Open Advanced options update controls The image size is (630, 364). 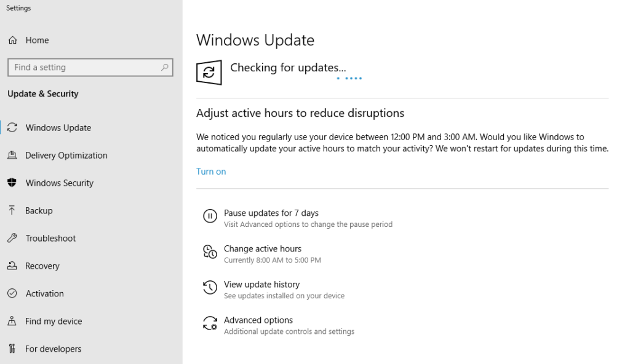click(258, 320)
